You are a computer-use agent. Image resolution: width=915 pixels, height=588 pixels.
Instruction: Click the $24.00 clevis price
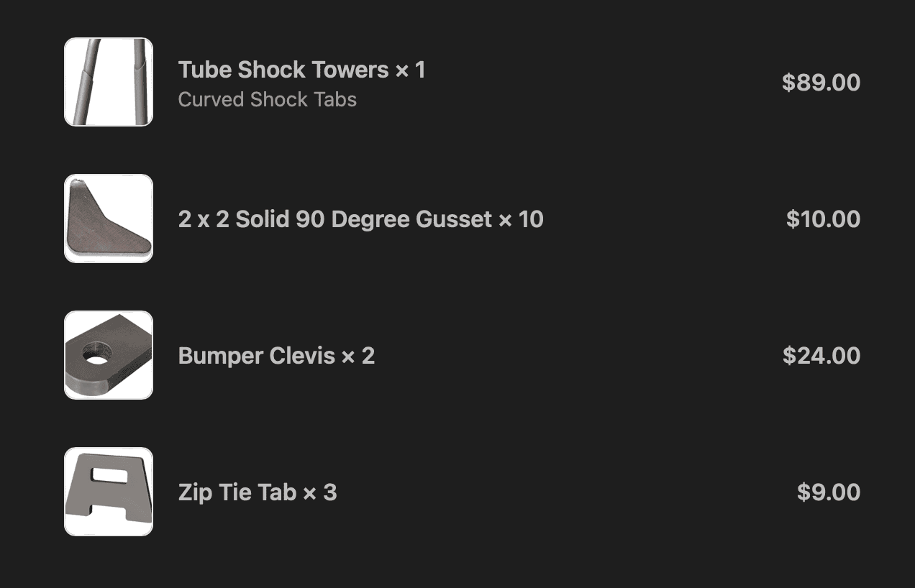coord(821,356)
